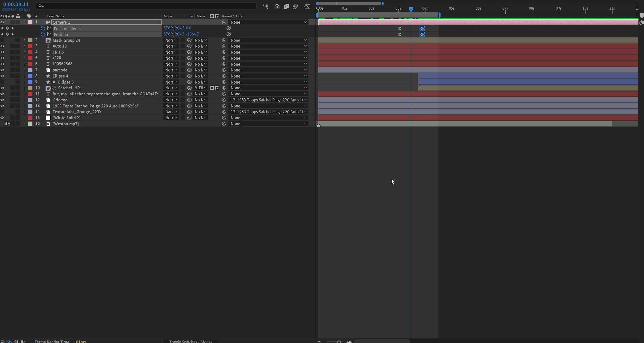
Task: Enable the composition motion blur switch
Action: pyautogui.click(x=295, y=6)
